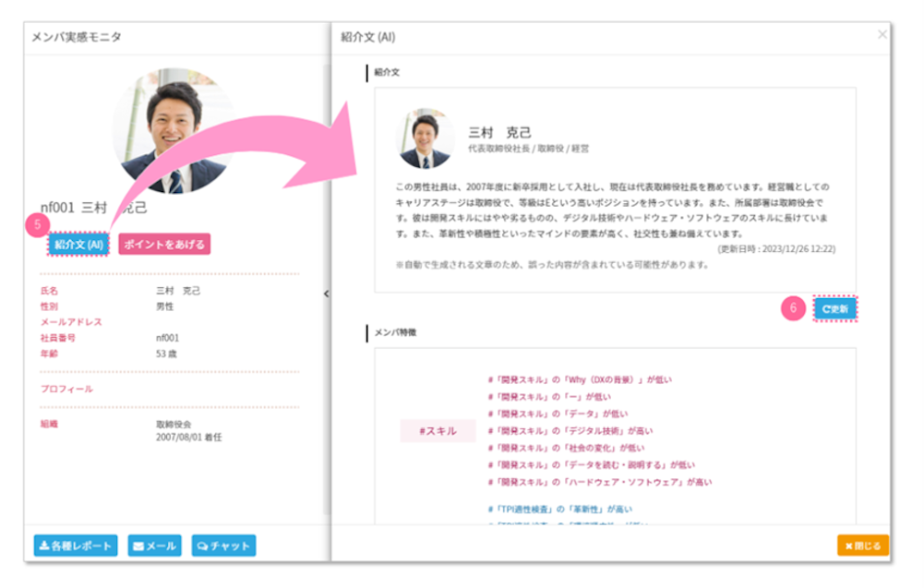924x588 pixels.
Task: Open チャット with this member
Action: pyautogui.click(x=223, y=546)
